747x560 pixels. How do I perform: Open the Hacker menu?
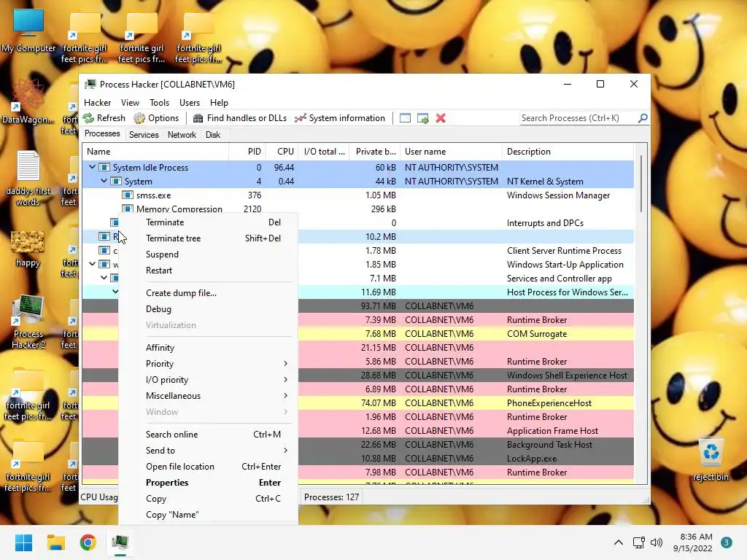click(x=97, y=103)
